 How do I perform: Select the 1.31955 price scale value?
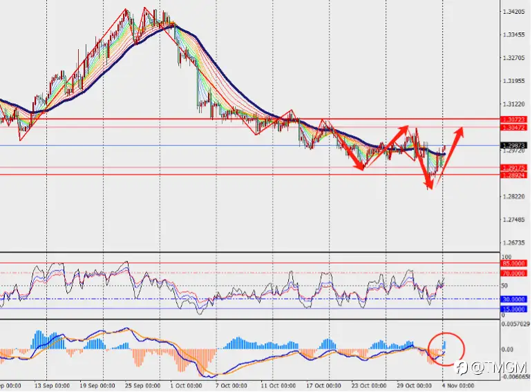513,81
